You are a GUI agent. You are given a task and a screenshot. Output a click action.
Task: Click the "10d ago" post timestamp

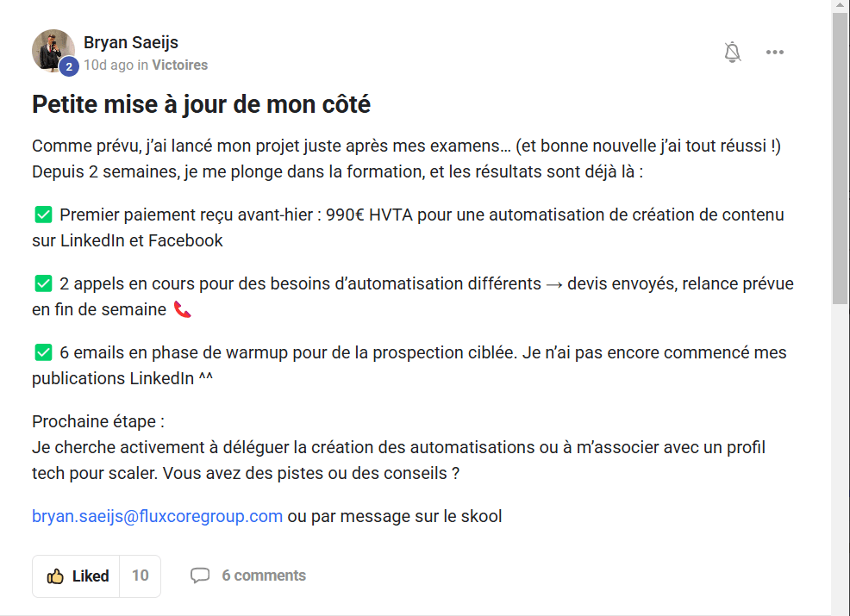(x=109, y=65)
